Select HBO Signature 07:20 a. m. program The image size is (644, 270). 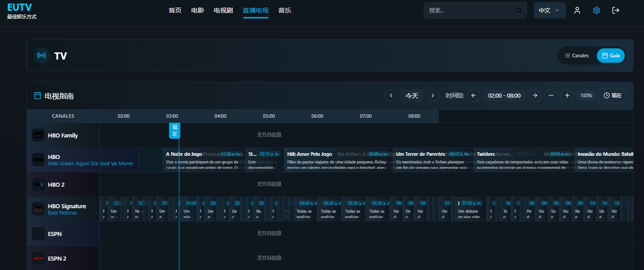[470, 209]
